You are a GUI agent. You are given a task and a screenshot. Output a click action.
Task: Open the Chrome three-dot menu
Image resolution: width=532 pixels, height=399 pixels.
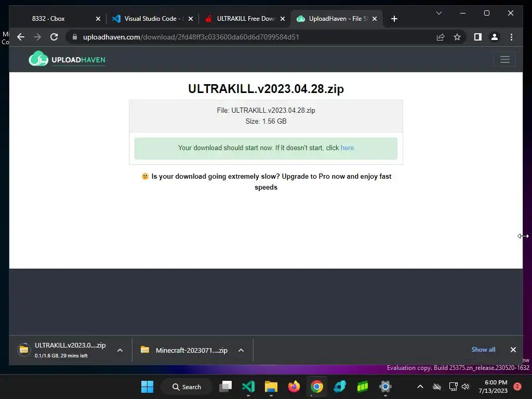511,37
